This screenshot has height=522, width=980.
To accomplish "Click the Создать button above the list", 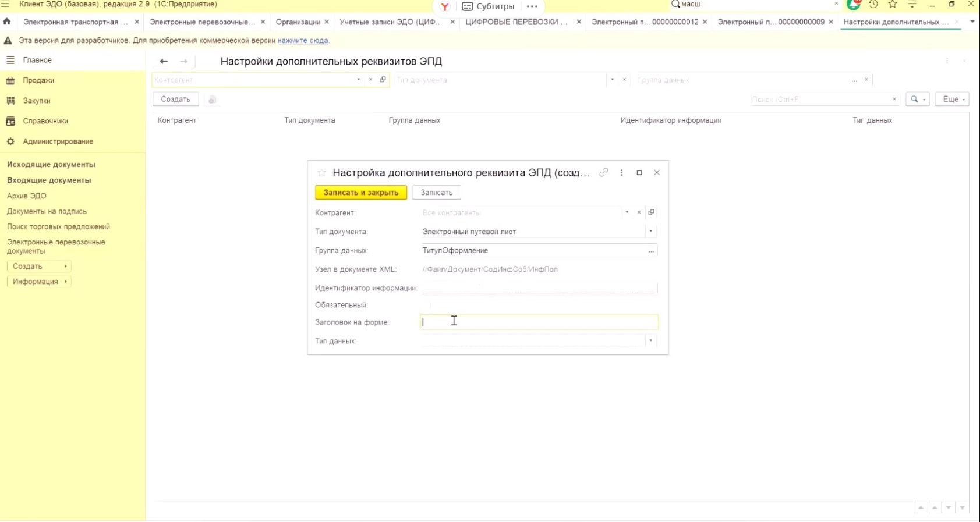I will pyautogui.click(x=175, y=100).
